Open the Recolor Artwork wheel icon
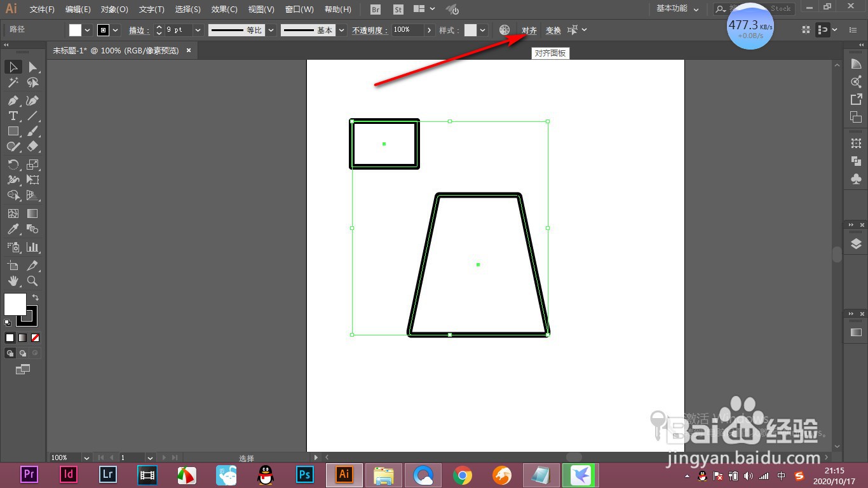 505,30
